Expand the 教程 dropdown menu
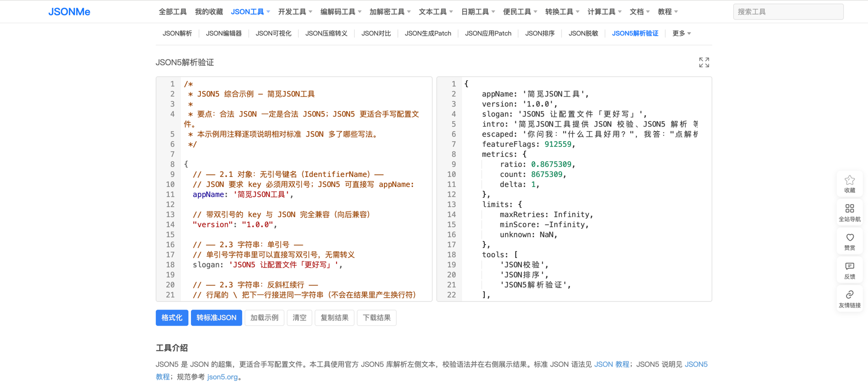The width and height of the screenshot is (868, 389). [x=668, y=12]
